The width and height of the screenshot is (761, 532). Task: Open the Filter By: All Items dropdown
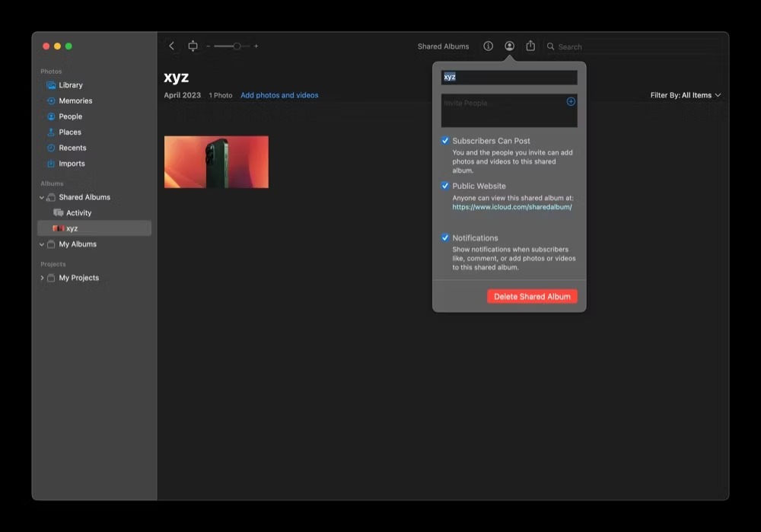click(x=686, y=95)
